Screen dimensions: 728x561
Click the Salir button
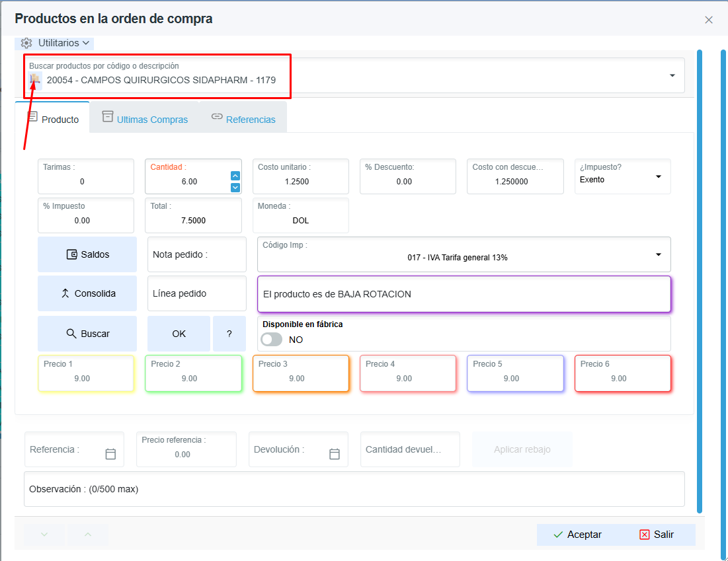pyautogui.click(x=657, y=535)
